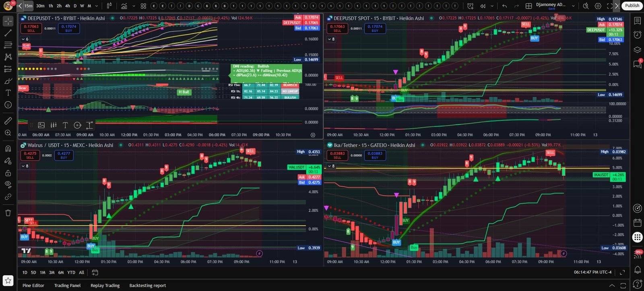644x291 pixels.
Task: Remove drawings with the trash icon
Action: pyautogui.click(x=8, y=213)
